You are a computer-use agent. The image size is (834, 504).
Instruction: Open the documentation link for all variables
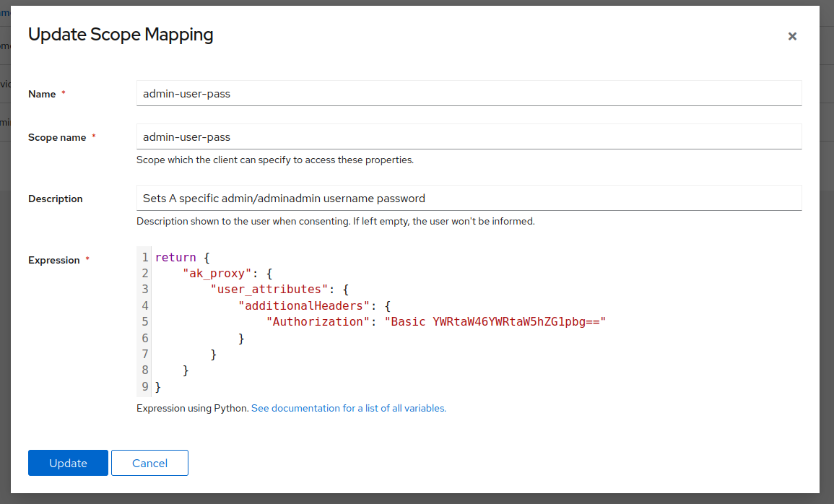coord(348,408)
